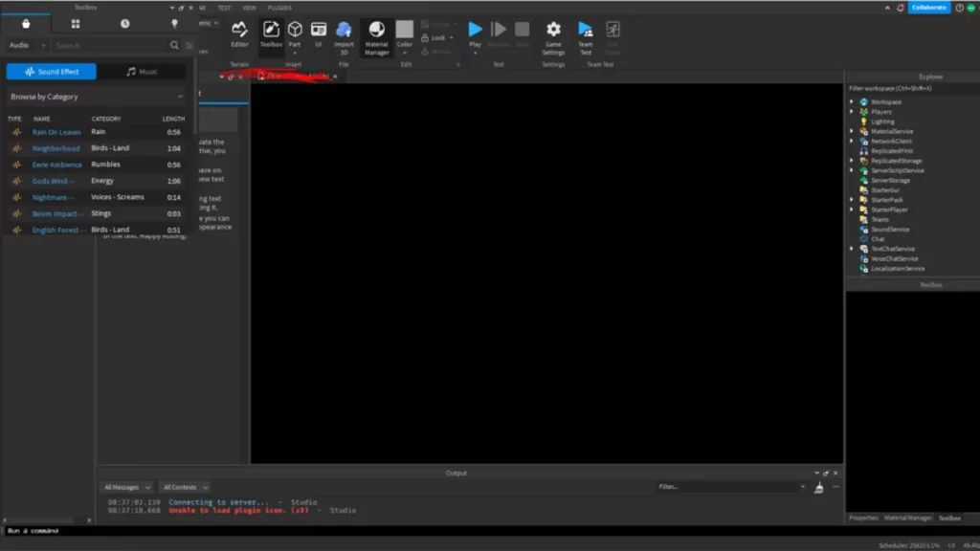Open Toolbox search filter options
The height and width of the screenshot is (551, 980).
(x=189, y=45)
